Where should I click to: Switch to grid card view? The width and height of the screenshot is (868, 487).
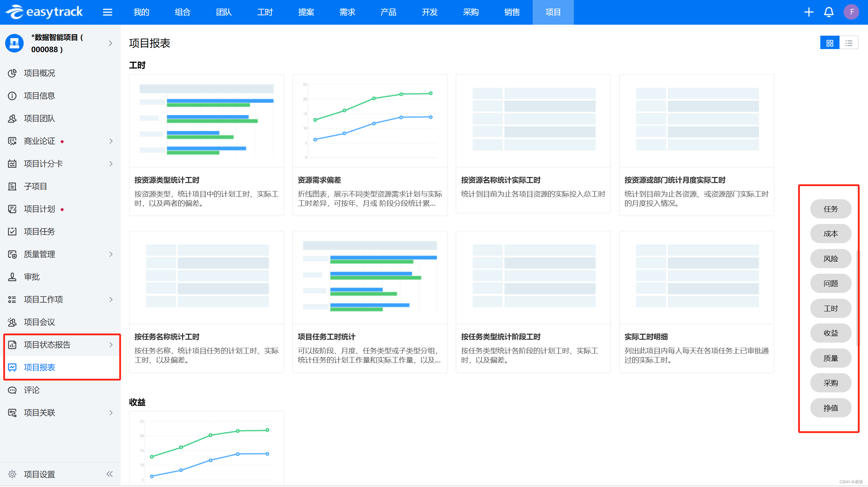830,43
